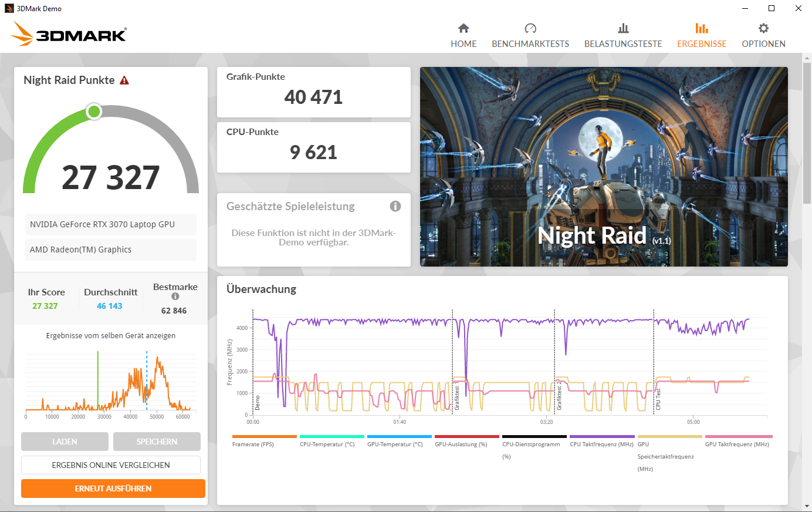Click the Überwachung heading
This screenshot has height=512, width=812.
pyautogui.click(x=262, y=289)
